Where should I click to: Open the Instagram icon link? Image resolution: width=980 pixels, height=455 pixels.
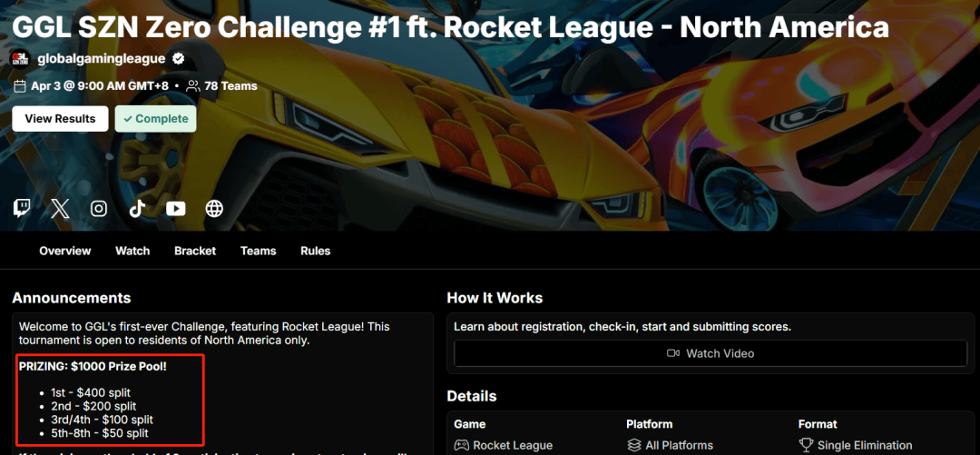[99, 208]
